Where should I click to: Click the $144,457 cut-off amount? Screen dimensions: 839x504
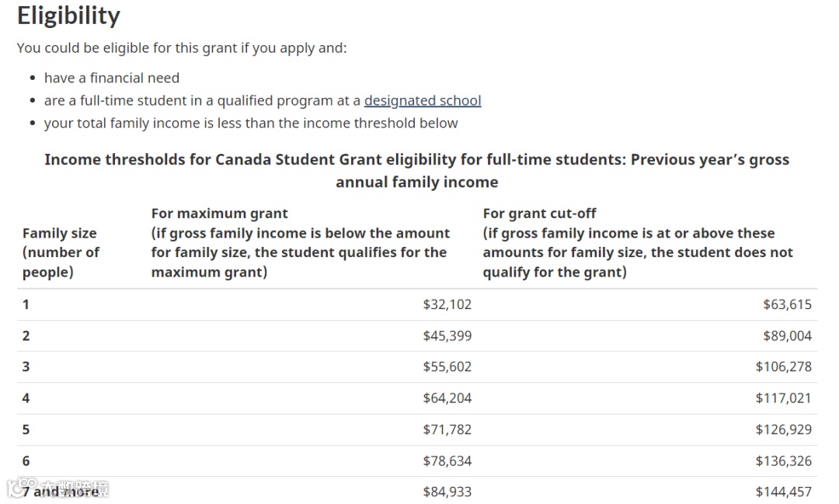point(783,492)
